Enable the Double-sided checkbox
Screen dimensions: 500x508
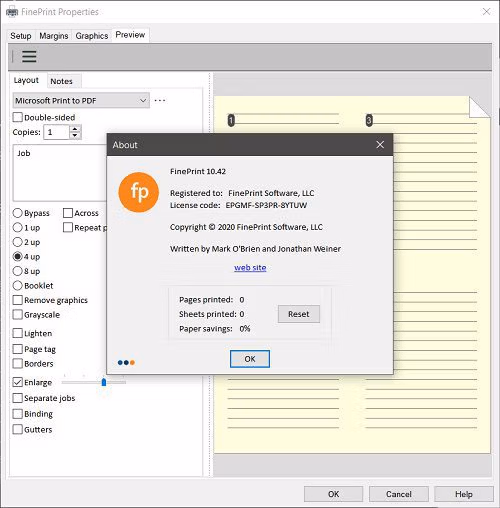point(17,117)
